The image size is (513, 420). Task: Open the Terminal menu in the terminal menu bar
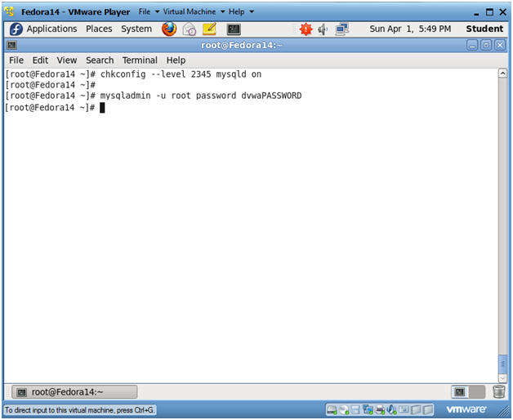pos(140,60)
